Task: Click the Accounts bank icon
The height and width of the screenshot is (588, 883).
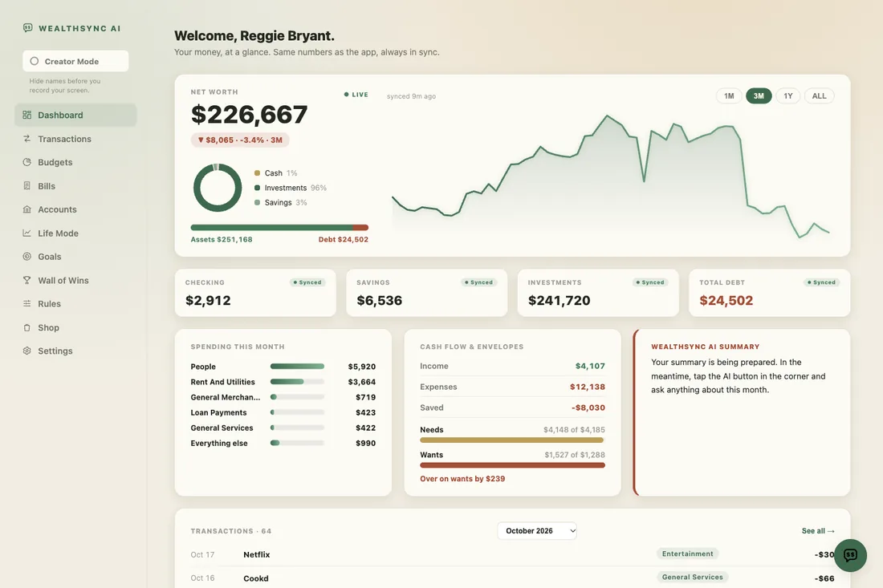Action: pos(27,209)
